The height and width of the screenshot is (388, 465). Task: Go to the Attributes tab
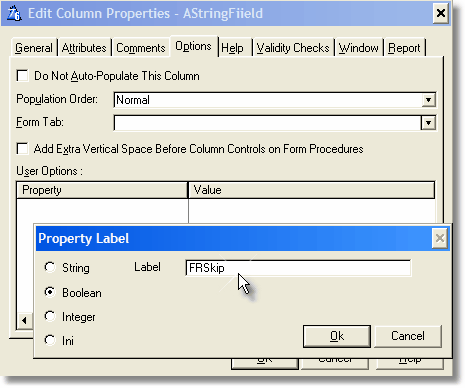point(84,48)
